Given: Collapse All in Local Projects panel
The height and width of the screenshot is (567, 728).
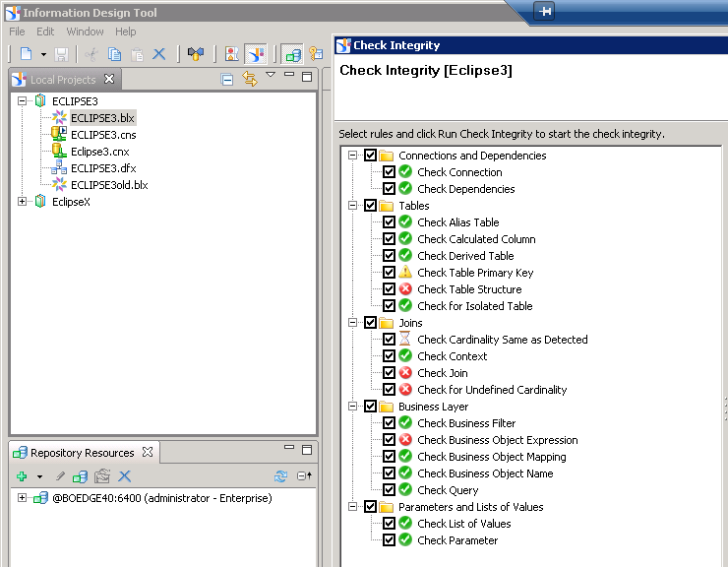Looking at the screenshot, I should click(x=227, y=80).
